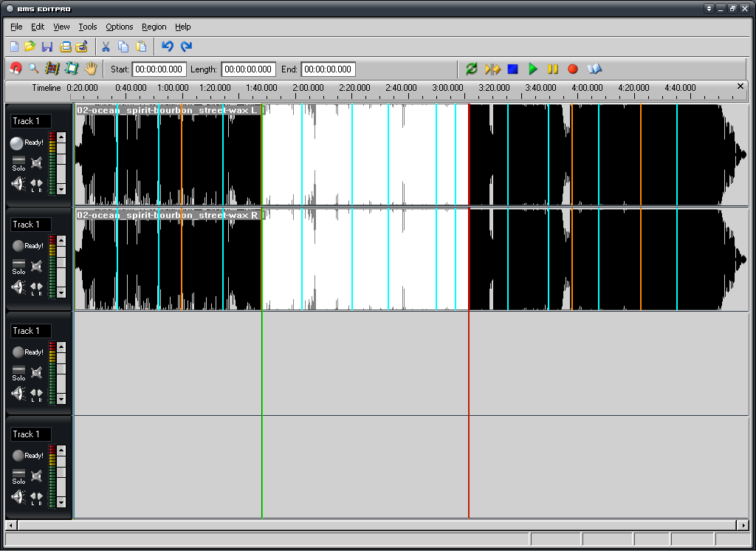Pause playback with the yellow pause icon
The width and height of the screenshot is (756, 551).
[552, 69]
